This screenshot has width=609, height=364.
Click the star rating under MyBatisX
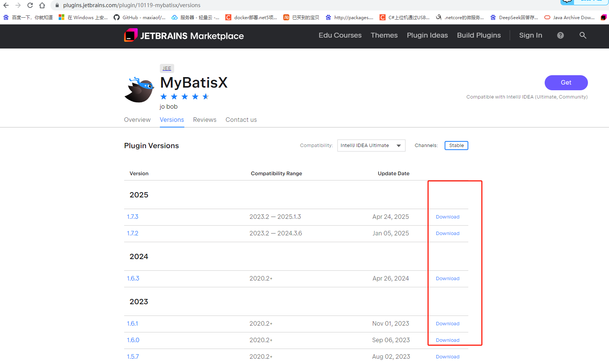pos(184,97)
